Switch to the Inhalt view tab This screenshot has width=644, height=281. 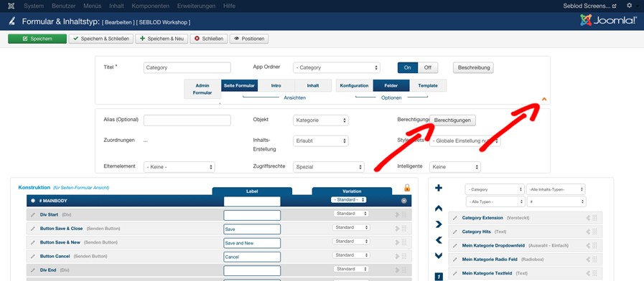313,86
